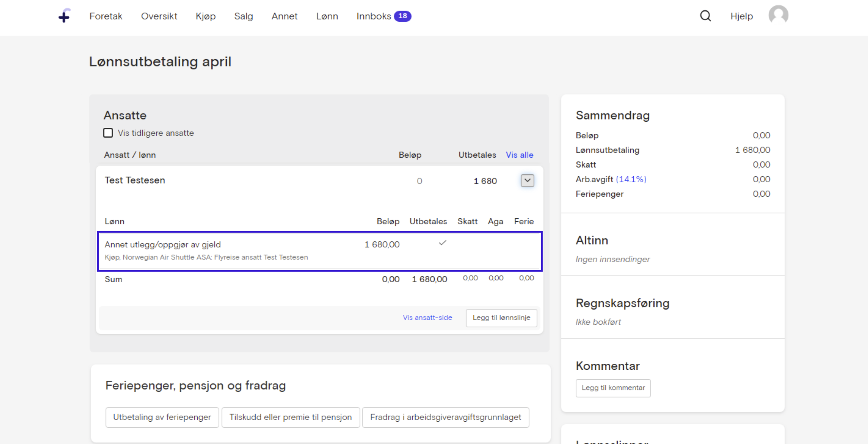This screenshot has width=868, height=444.
Task: Open the Hjelp link
Action: coord(742,16)
